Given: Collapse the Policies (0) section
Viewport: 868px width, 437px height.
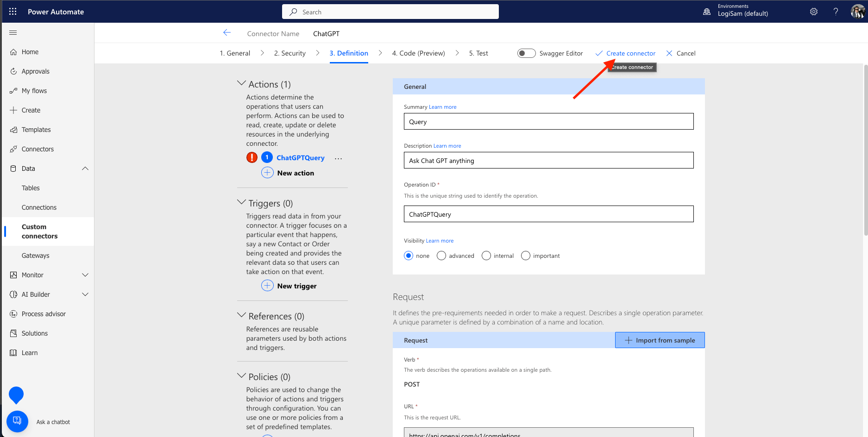Looking at the screenshot, I should [241, 376].
